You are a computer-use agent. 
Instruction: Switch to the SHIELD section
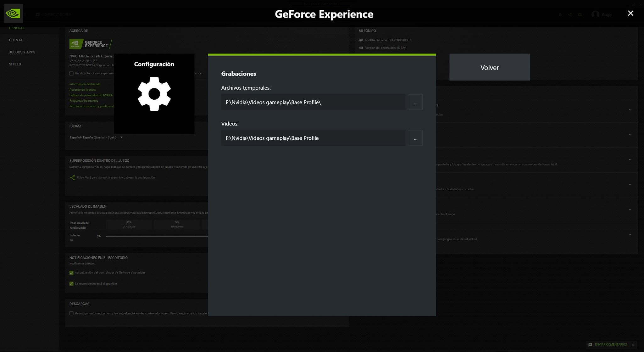(x=15, y=64)
